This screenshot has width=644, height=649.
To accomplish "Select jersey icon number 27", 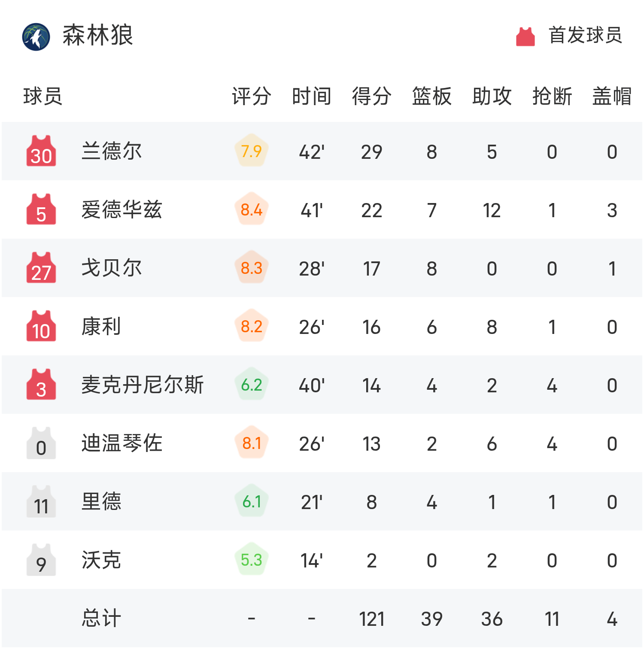I will [41, 268].
